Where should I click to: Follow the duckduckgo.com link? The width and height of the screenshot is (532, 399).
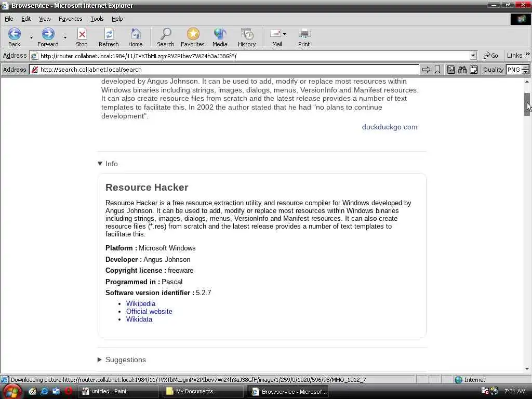click(390, 127)
